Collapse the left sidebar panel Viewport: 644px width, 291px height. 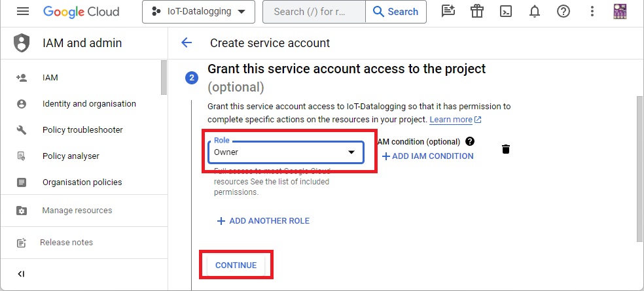coord(21,274)
